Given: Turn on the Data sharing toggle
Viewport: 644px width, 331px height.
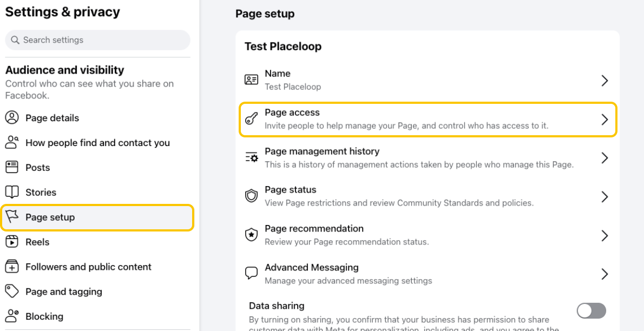Looking at the screenshot, I should 592,310.
